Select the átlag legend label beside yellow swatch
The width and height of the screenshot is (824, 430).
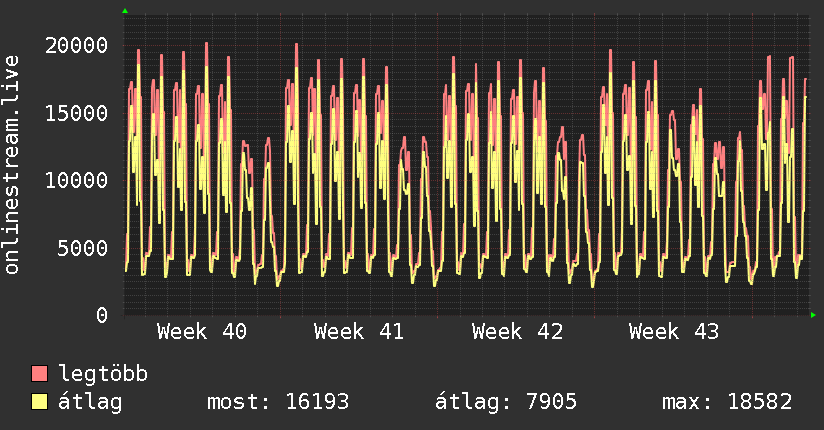90,402
